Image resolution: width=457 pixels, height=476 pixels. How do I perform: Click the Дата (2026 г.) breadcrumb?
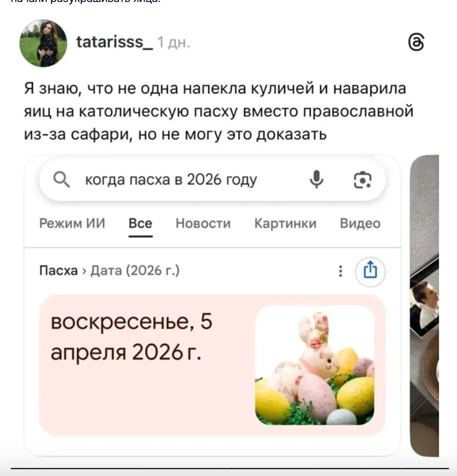[x=135, y=271]
